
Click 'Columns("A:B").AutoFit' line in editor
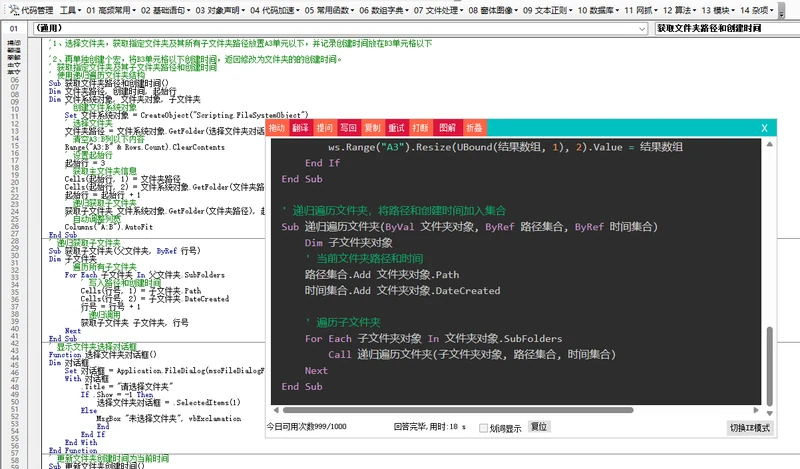coord(109,227)
